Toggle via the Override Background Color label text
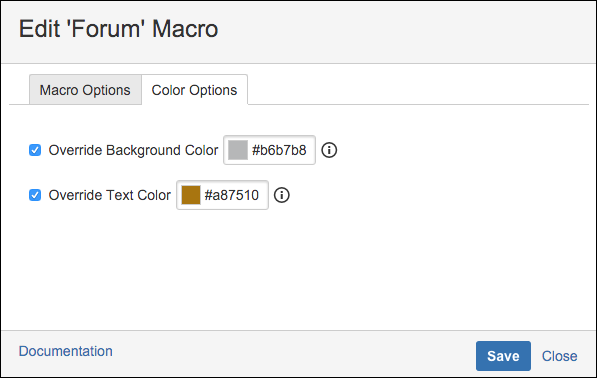The width and height of the screenshot is (597, 378). pyautogui.click(x=133, y=150)
